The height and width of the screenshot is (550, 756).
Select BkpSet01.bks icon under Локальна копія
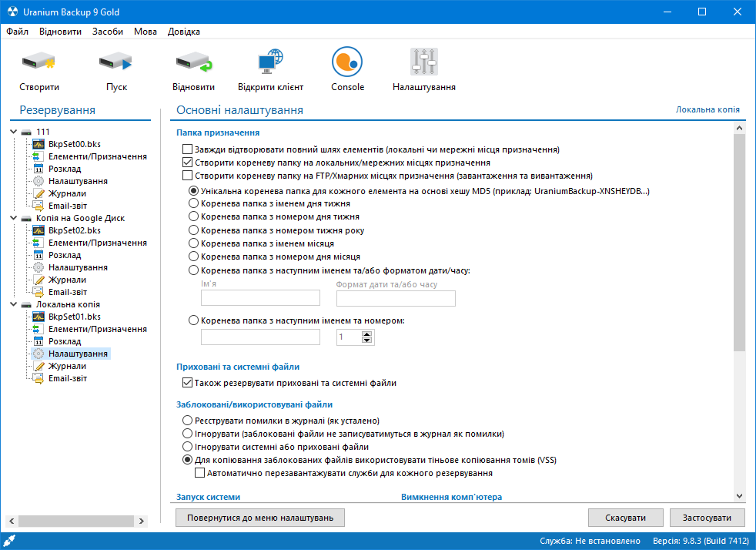38,317
